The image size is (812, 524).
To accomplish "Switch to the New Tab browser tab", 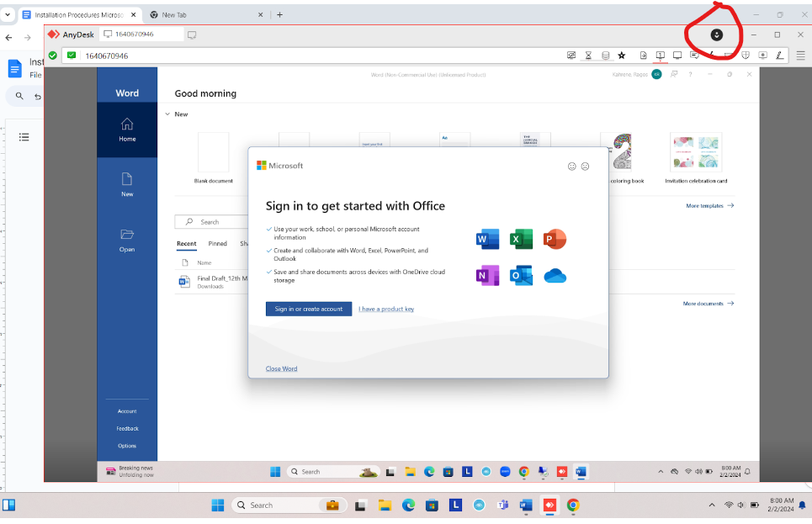I will [x=205, y=15].
